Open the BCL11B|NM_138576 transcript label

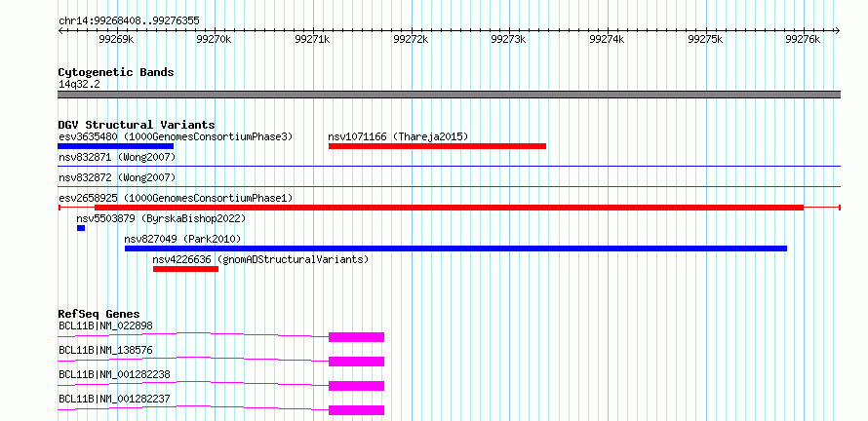pos(105,350)
